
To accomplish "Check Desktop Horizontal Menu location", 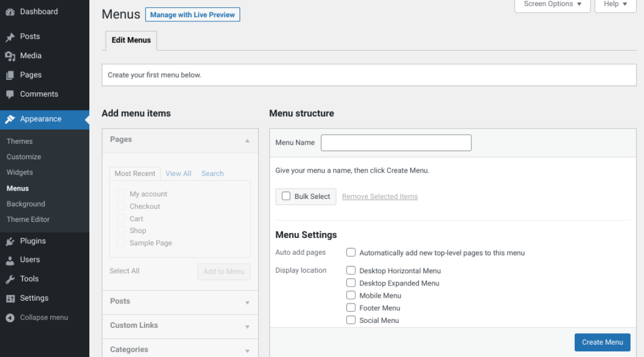I will [x=351, y=270].
